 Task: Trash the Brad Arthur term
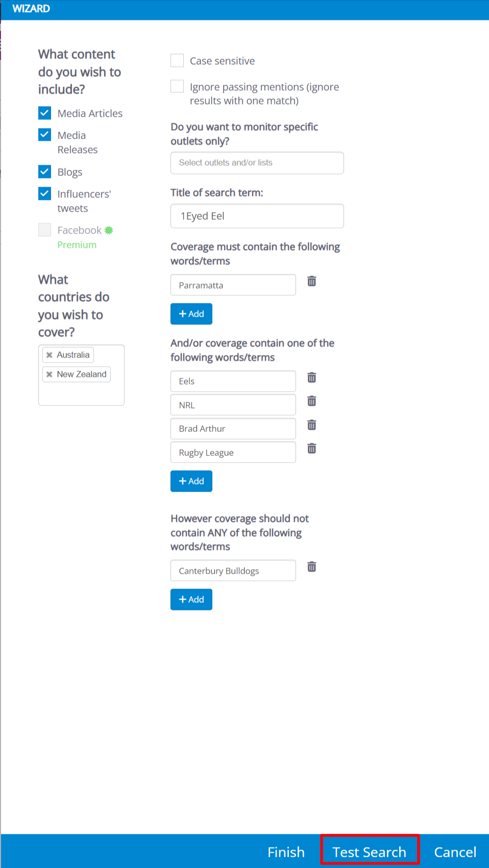pyautogui.click(x=311, y=425)
